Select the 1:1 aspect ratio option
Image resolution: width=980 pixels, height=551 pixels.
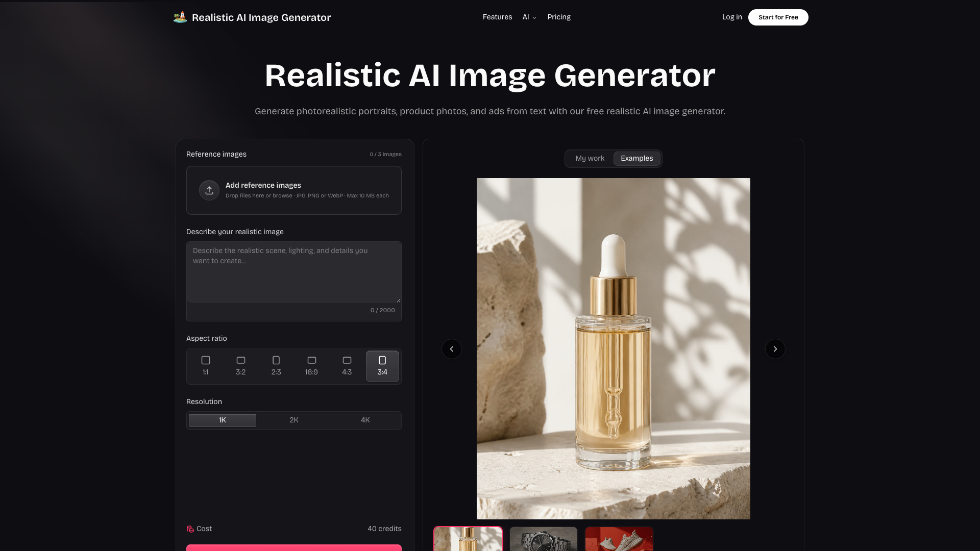click(206, 366)
